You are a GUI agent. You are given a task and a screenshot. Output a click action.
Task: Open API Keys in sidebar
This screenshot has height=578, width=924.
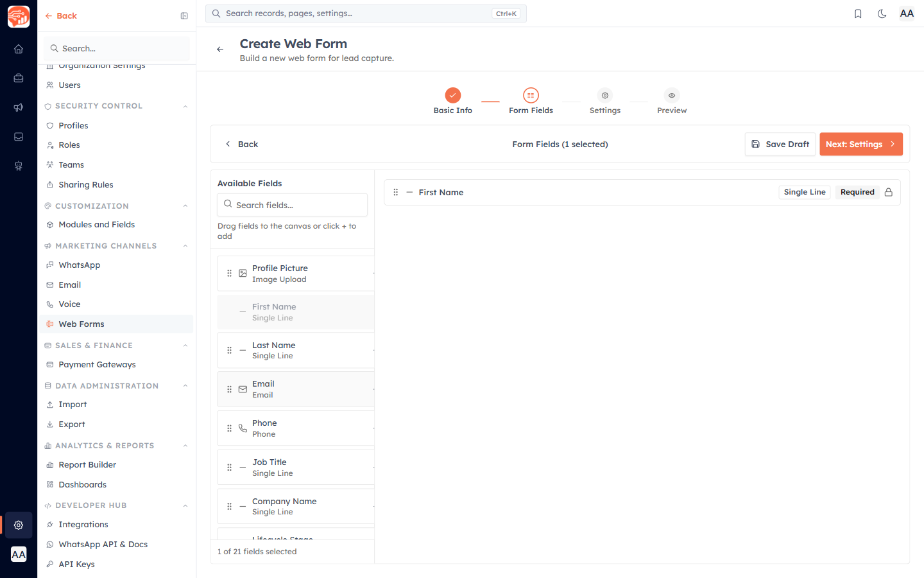(x=116, y=565)
